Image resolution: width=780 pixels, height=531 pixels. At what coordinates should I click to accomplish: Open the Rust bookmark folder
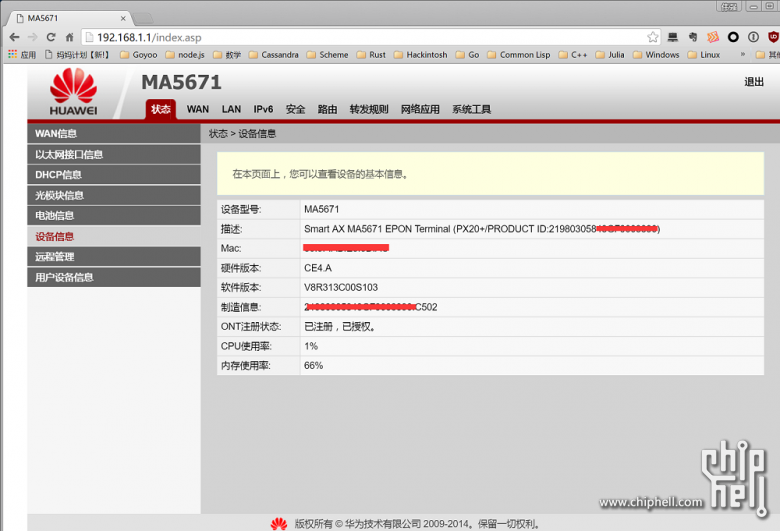coord(371,55)
